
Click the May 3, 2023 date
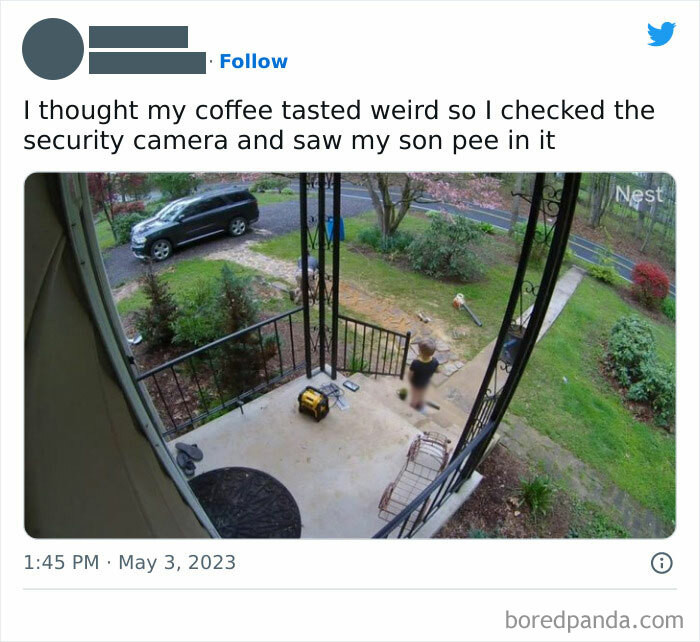click(177, 562)
